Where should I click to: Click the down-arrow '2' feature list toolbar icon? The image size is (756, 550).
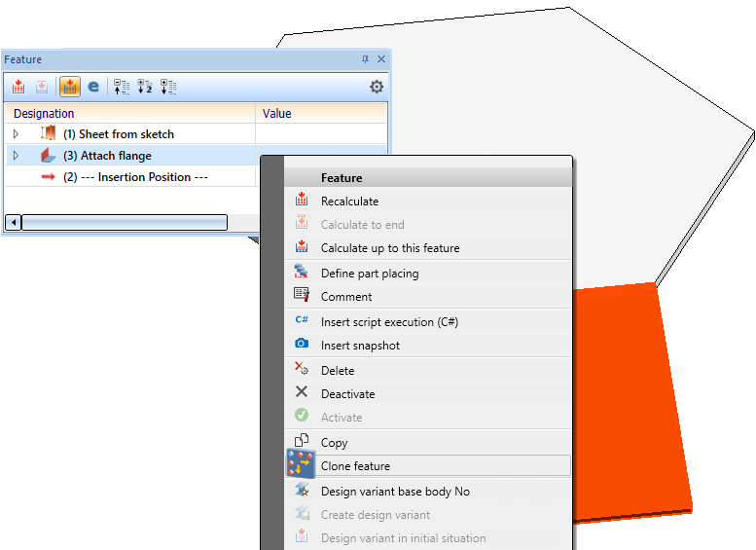click(x=145, y=87)
